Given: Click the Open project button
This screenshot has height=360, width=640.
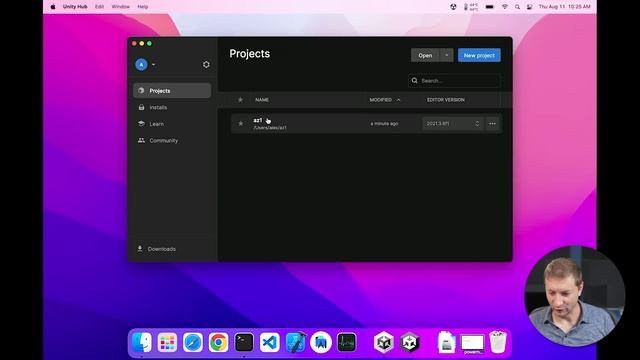Looking at the screenshot, I should 425,55.
